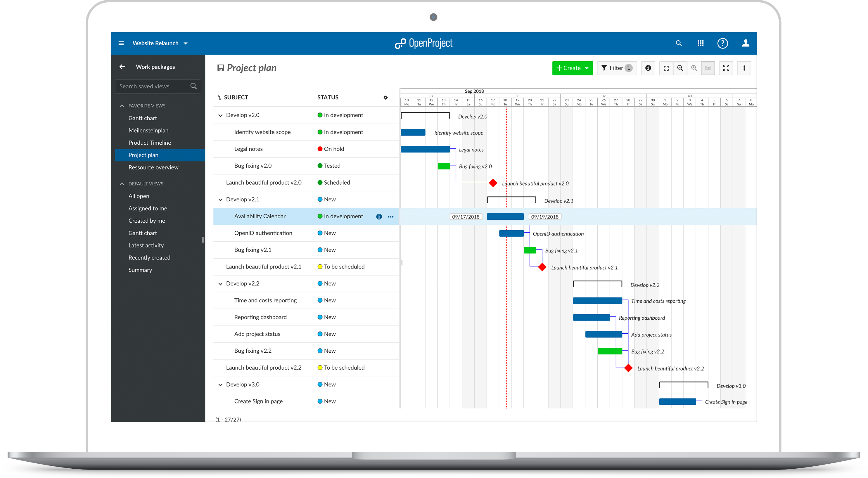Click the hamburger menu icon

pyautogui.click(x=121, y=43)
